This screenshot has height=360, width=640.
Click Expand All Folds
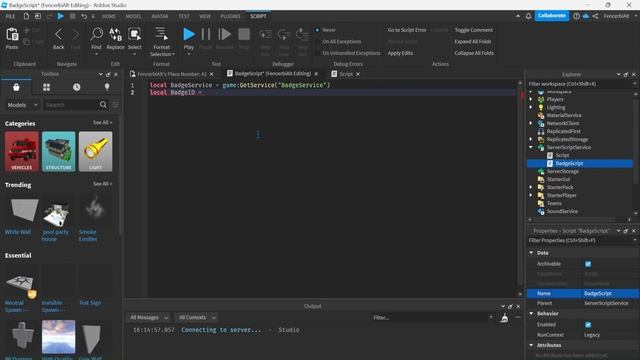tap(473, 41)
